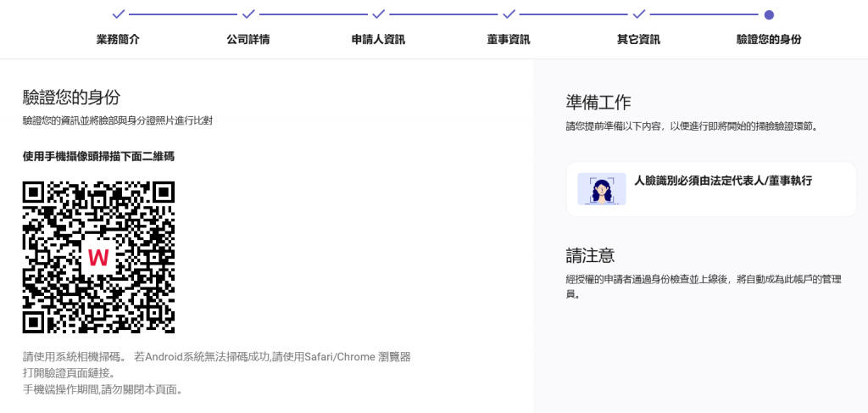This screenshot has height=413, width=868.
Task: Click the 驗證您的身份 page heading
Action: [71, 98]
